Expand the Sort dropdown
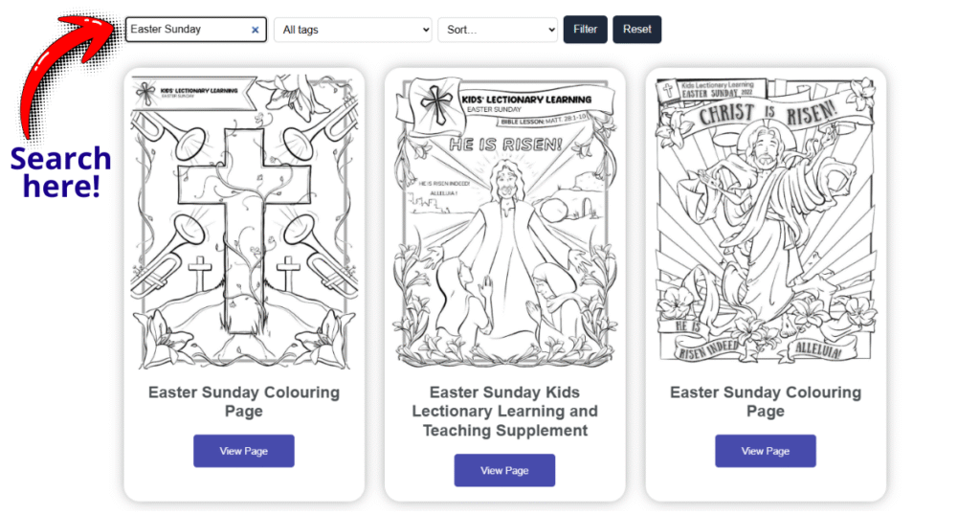This screenshot has width=980, height=515. pyautogui.click(x=497, y=30)
